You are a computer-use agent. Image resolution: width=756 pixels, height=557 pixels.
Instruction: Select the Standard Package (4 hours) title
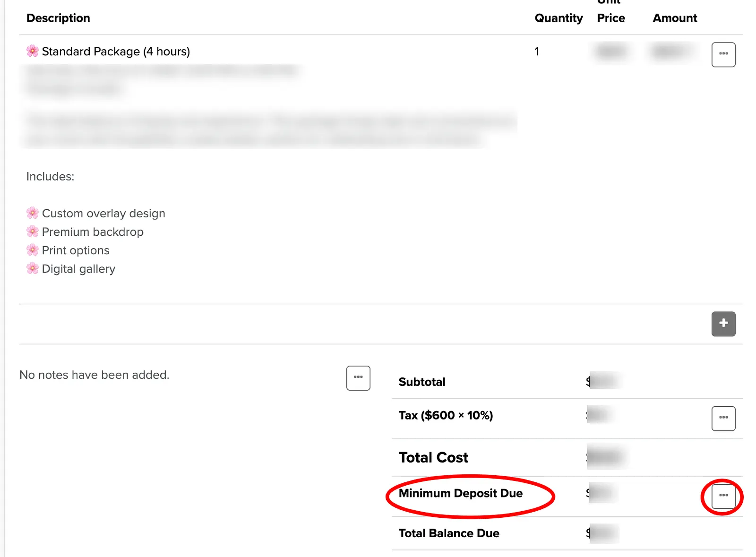[x=116, y=51]
